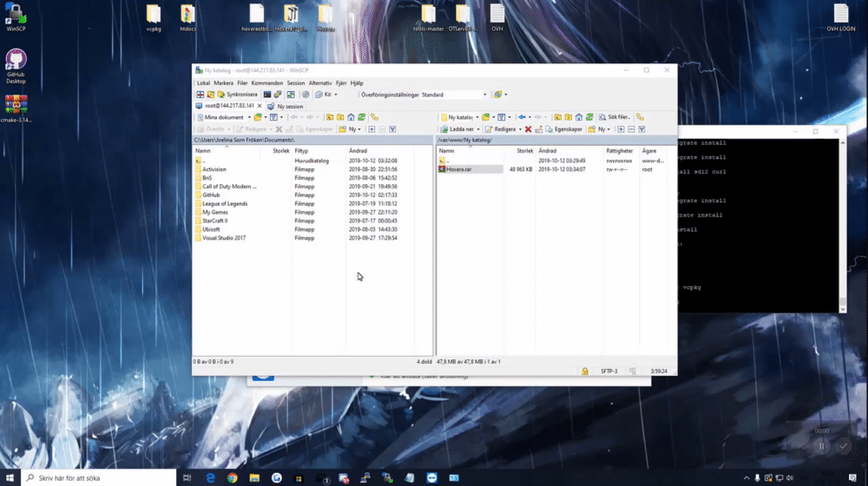Image resolution: width=868 pixels, height=486 pixels.
Task: Click local panel filter icon
Action: [x=273, y=117]
